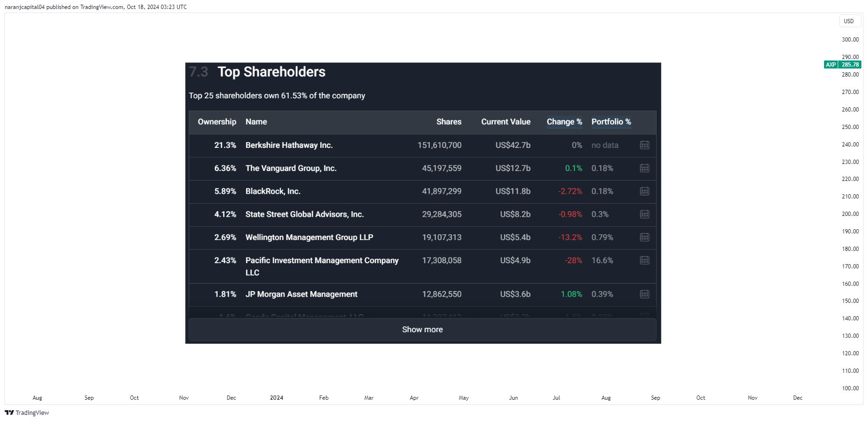The image size is (868, 421).
Task: Click the Top Shareholders heading
Action: (272, 72)
